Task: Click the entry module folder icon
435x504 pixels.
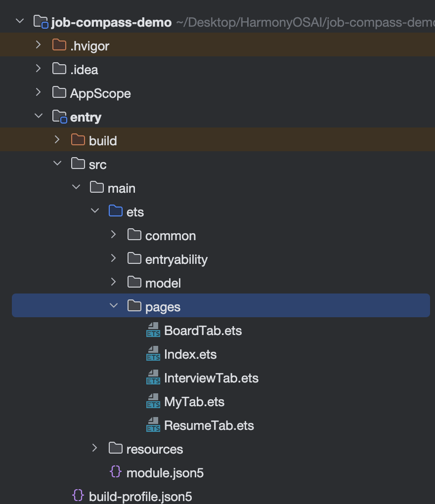Action: click(59, 116)
